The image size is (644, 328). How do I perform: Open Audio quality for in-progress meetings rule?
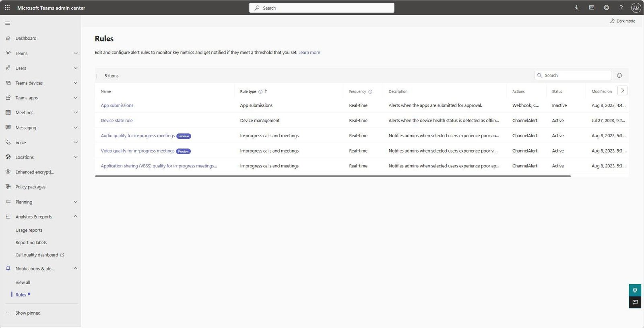coord(138,136)
